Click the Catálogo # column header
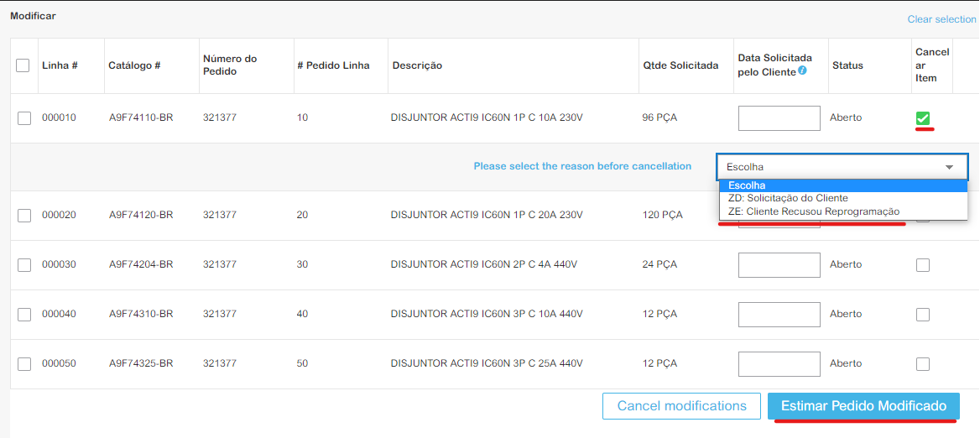Screen dimensions: 980x438 click(135, 65)
